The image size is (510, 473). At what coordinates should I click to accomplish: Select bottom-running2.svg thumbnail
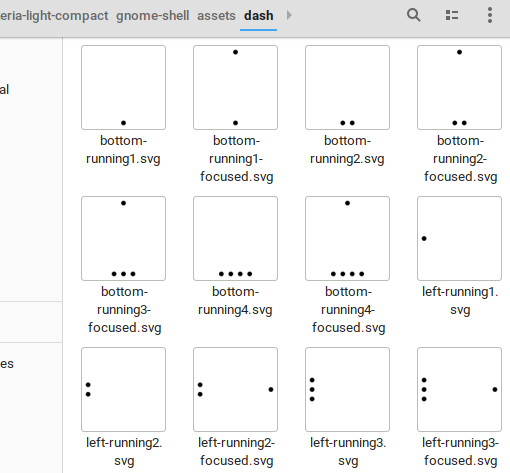pyautogui.click(x=347, y=87)
